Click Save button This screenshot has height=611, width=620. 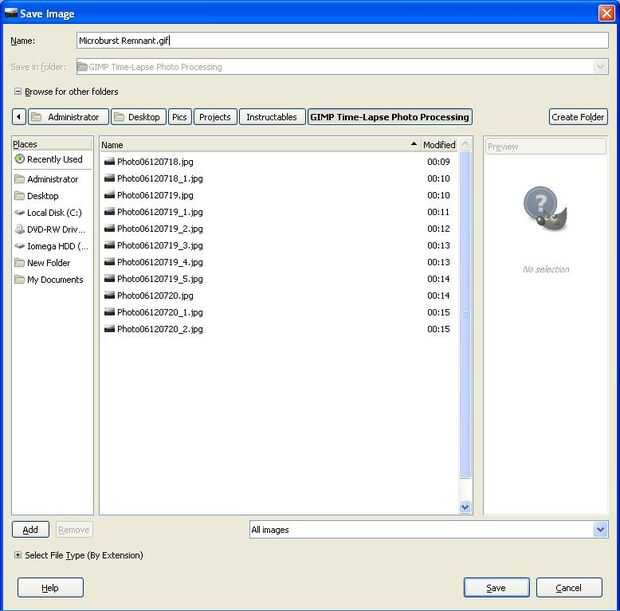click(496, 588)
